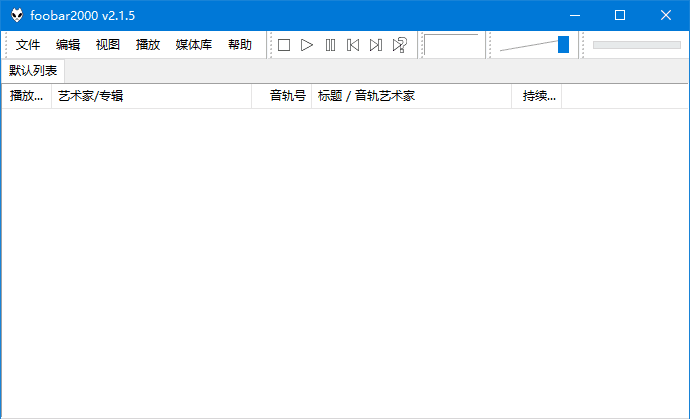Open the 编辑 menu
This screenshot has height=419, width=690.
(68, 45)
